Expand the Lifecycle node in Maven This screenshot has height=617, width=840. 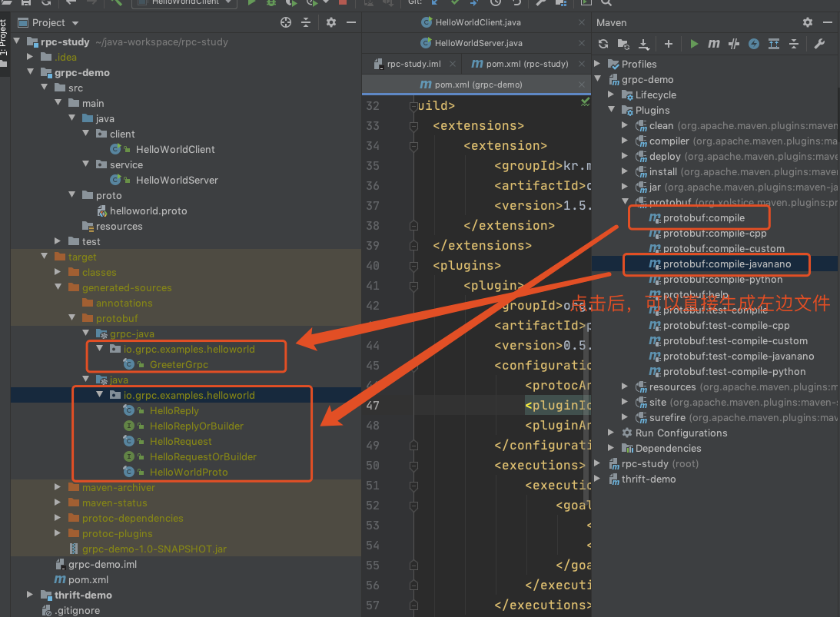611,95
